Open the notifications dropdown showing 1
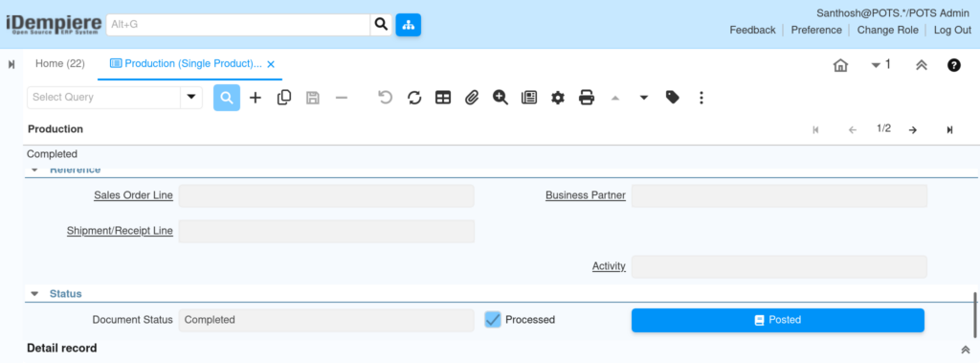The image size is (980, 363). pos(880,64)
